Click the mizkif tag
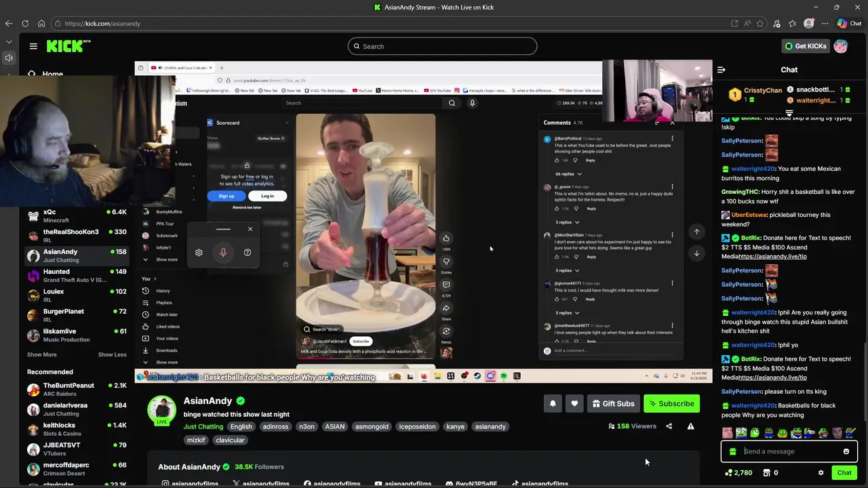This screenshot has height=488, width=868. point(196,440)
